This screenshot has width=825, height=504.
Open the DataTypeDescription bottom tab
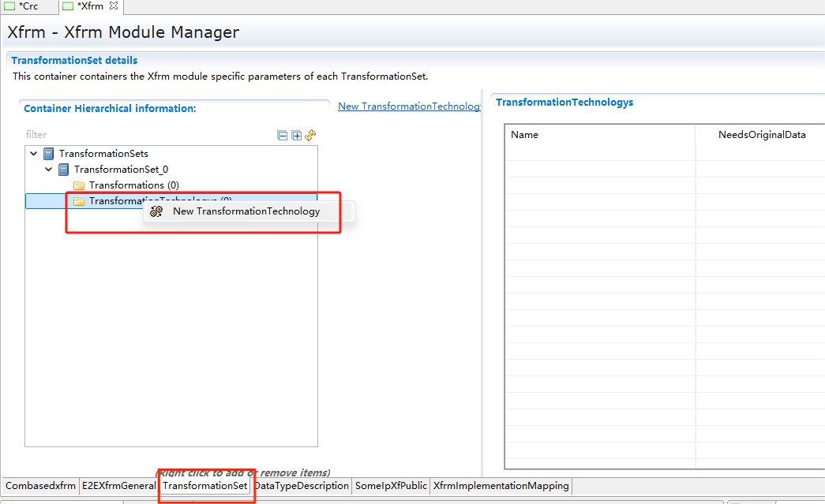click(301, 486)
